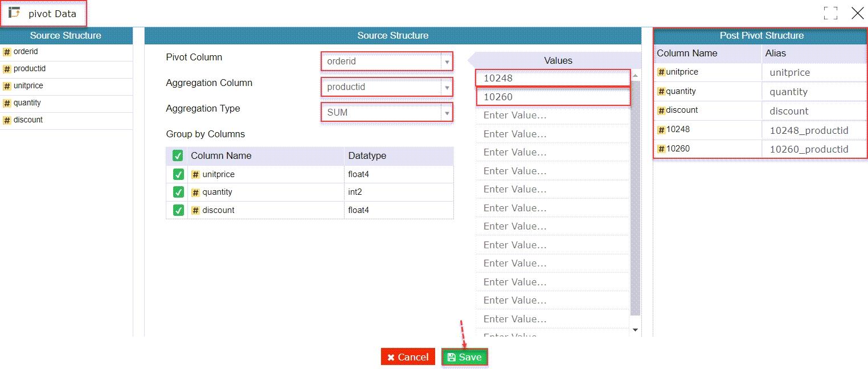Click the numeric icon next to unitprice in Post Pivot Structure
This screenshot has width=868, height=369.
click(x=661, y=72)
